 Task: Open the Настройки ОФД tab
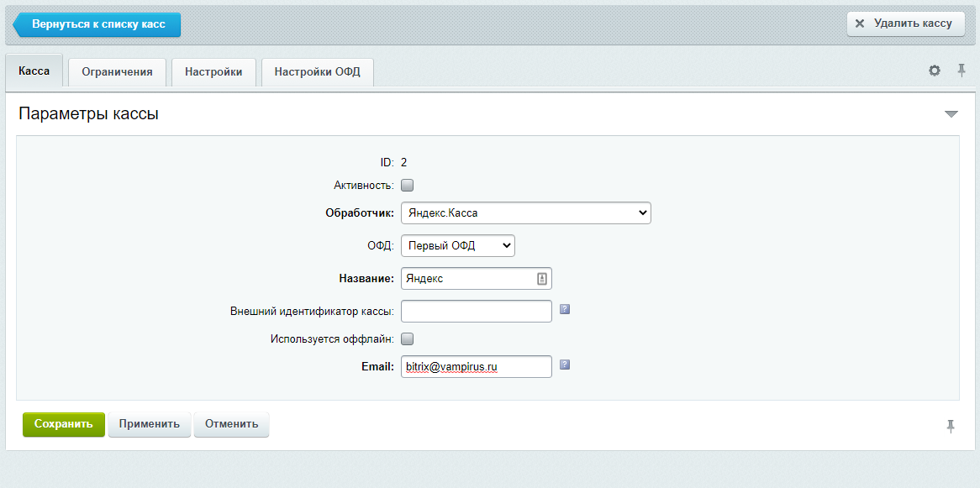(x=317, y=72)
